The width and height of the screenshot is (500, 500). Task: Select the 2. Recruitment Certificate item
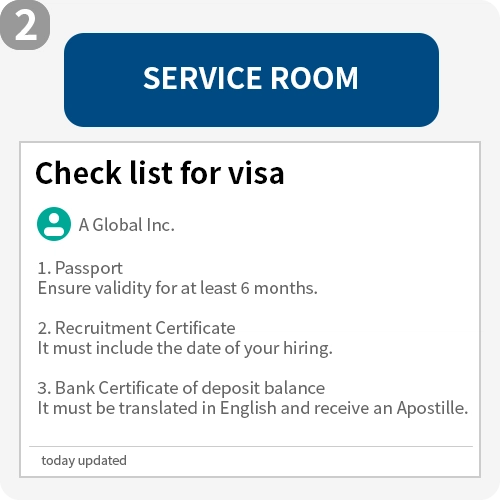pyautogui.click(x=136, y=328)
